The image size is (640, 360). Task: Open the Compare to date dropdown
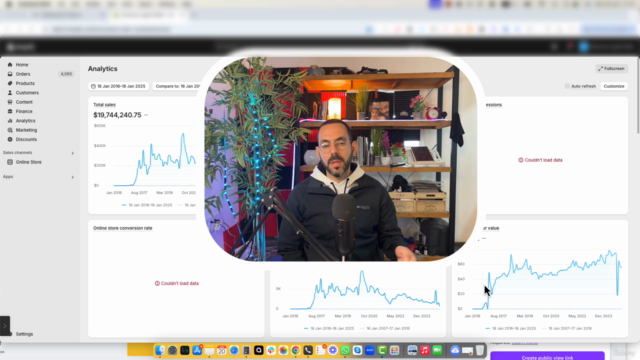coord(177,86)
